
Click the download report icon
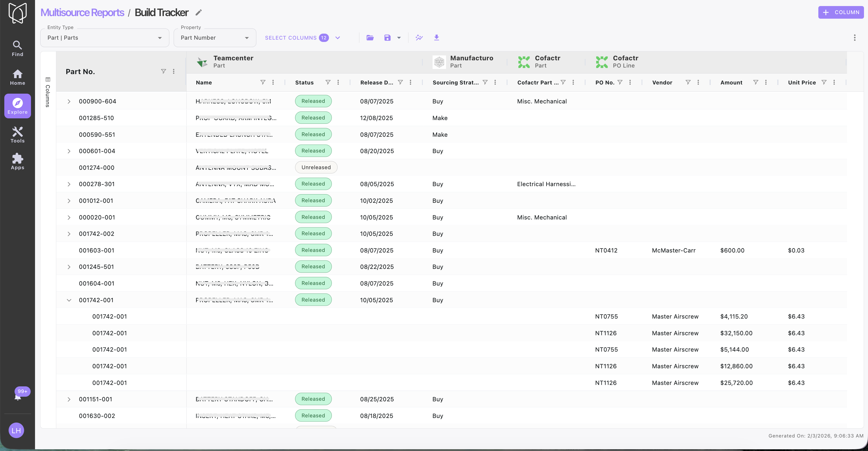click(x=436, y=37)
